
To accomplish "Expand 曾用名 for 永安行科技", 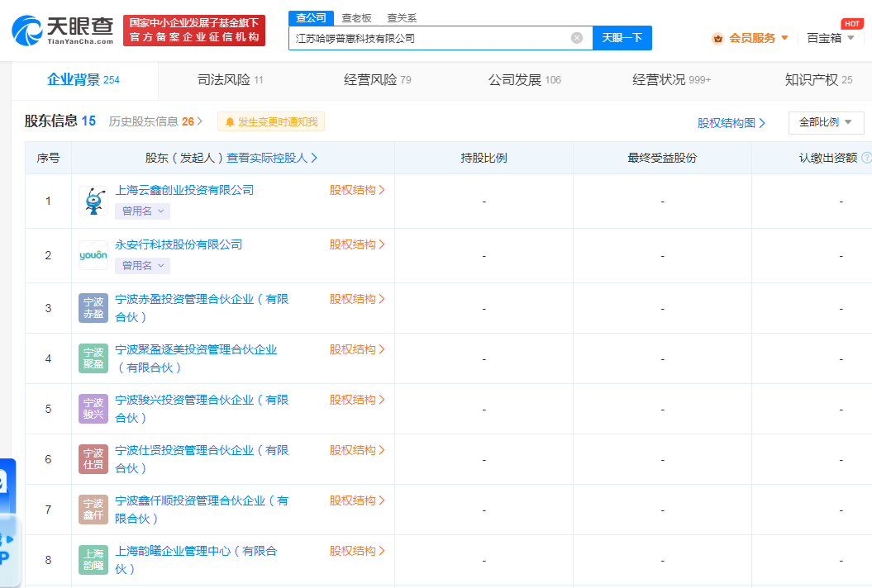I will 142,266.
